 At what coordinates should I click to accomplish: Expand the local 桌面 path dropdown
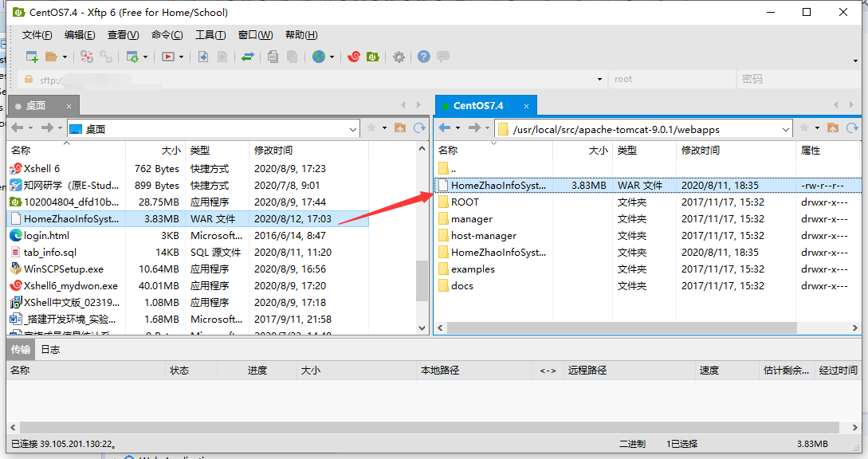[x=352, y=130]
